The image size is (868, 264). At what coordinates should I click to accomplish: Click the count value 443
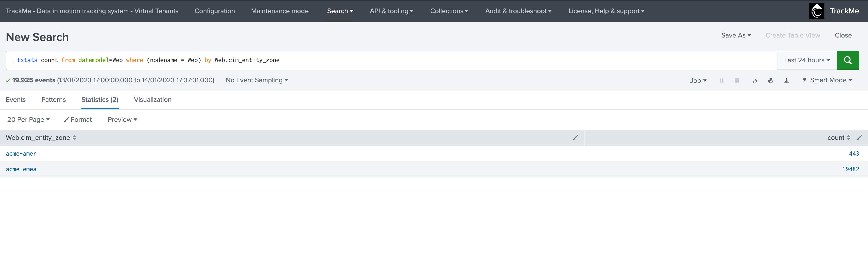coord(854,154)
